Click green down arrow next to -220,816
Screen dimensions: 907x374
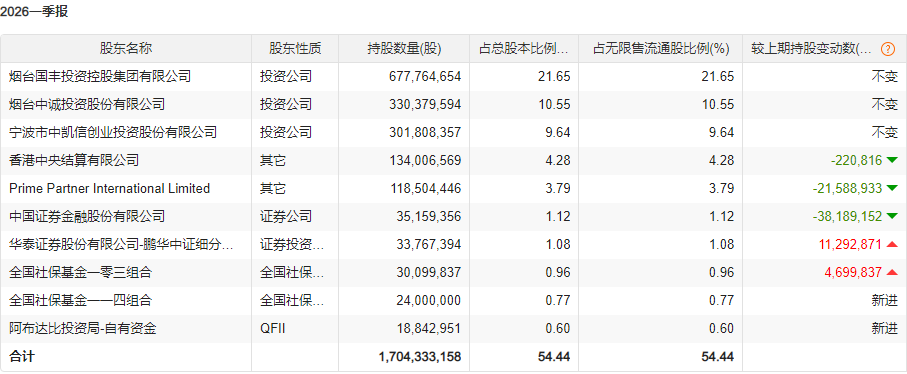click(x=891, y=160)
